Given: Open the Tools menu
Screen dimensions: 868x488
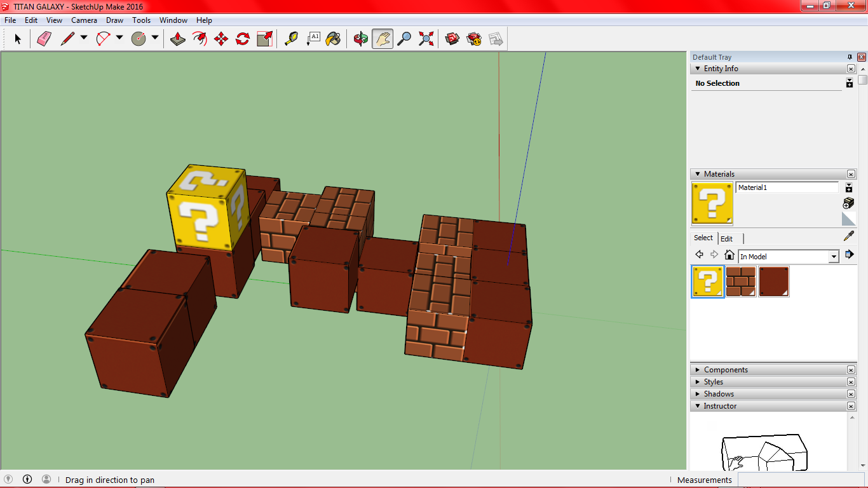Looking at the screenshot, I should 142,20.
